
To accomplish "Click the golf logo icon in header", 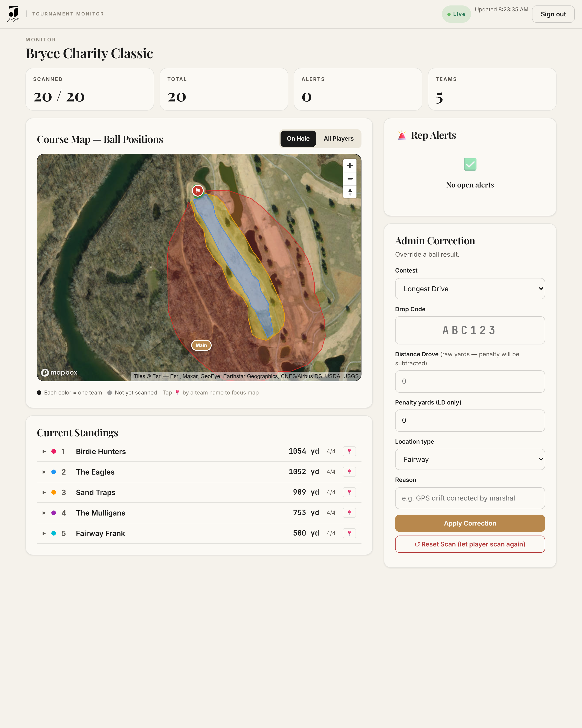I will click(13, 14).
